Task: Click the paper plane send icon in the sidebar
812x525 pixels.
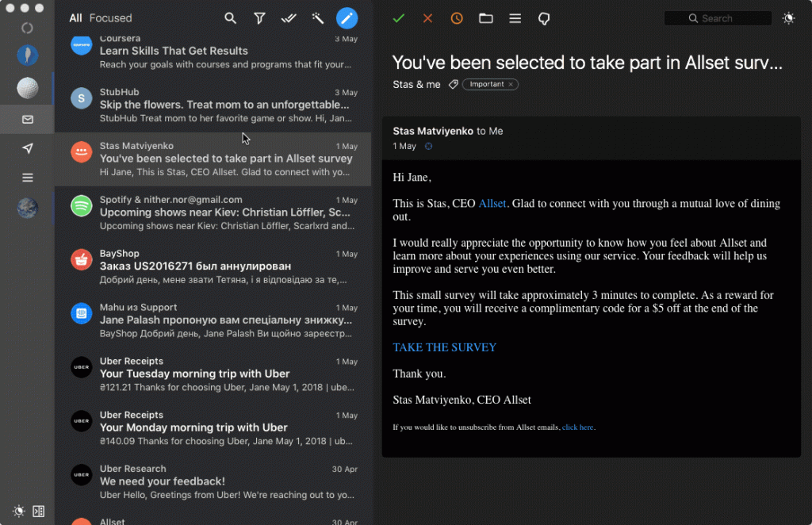Action: (27, 148)
